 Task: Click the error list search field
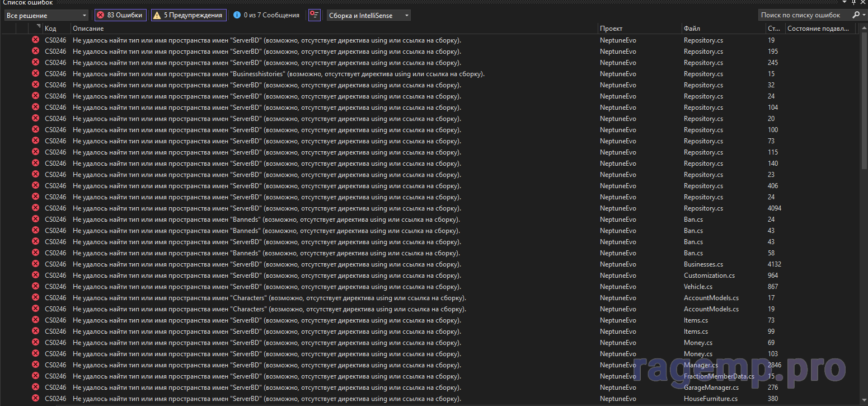pyautogui.click(x=803, y=15)
